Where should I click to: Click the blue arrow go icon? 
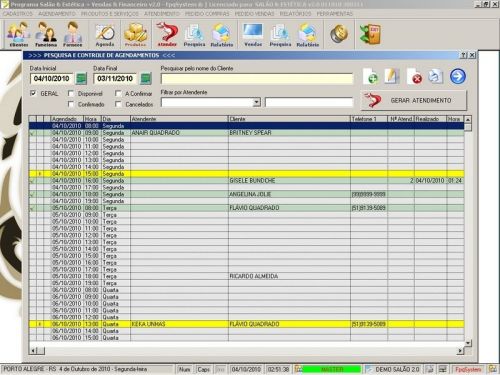[458, 76]
